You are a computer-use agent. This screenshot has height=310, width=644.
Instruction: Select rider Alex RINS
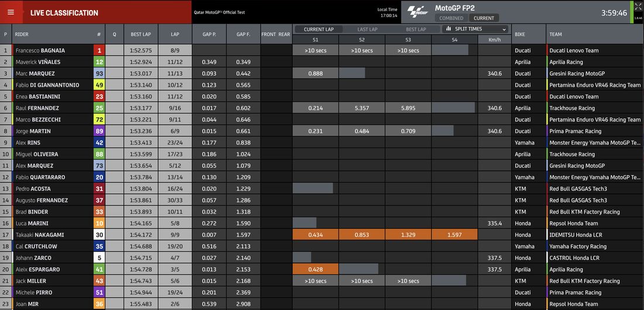[28, 142]
